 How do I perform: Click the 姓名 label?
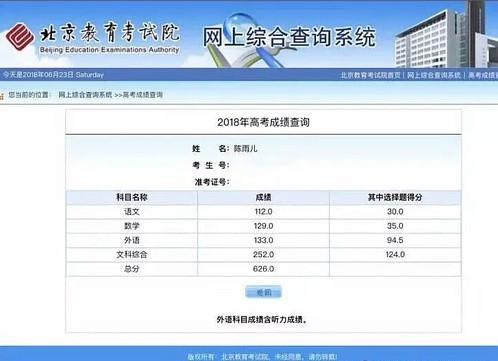211,148
